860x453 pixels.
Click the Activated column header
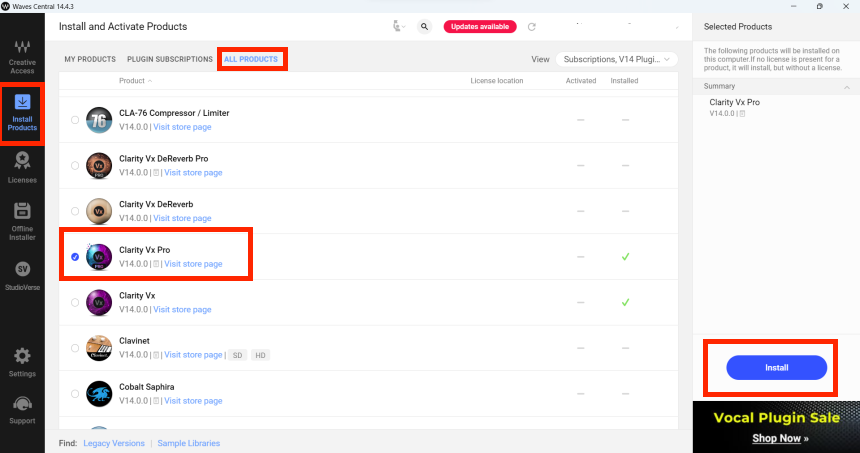point(581,81)
